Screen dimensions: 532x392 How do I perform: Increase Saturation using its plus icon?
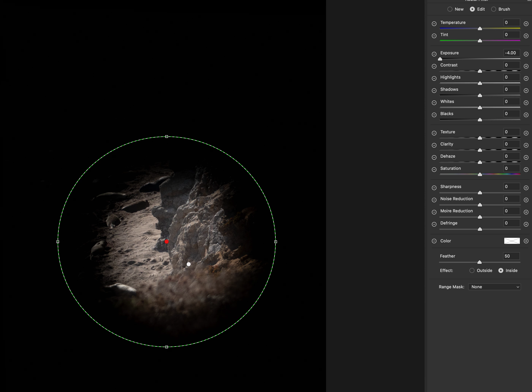pyautogui.click(x=526, y=170)
